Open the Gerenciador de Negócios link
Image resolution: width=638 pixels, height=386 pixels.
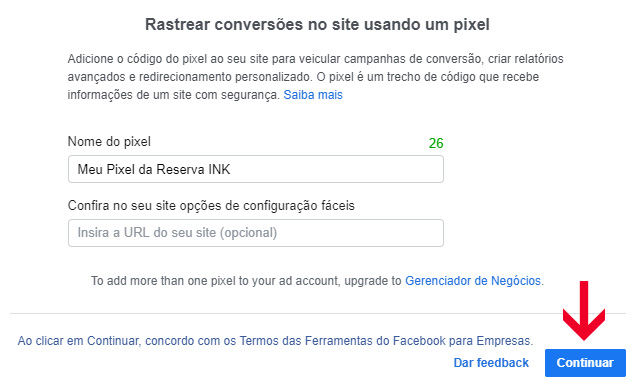click(473, 281)
